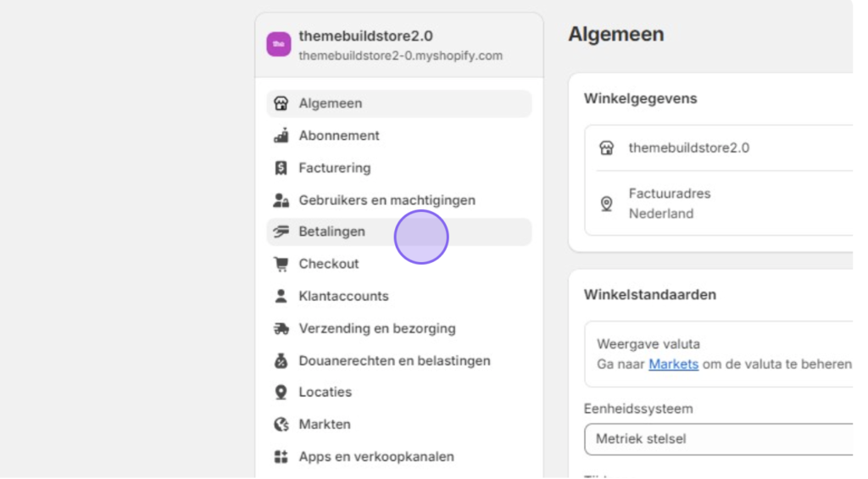Viewport: 868px width, 479px height.
Task: Click the Douanerechten en belastingen icon
Action: tap(281, 360)
